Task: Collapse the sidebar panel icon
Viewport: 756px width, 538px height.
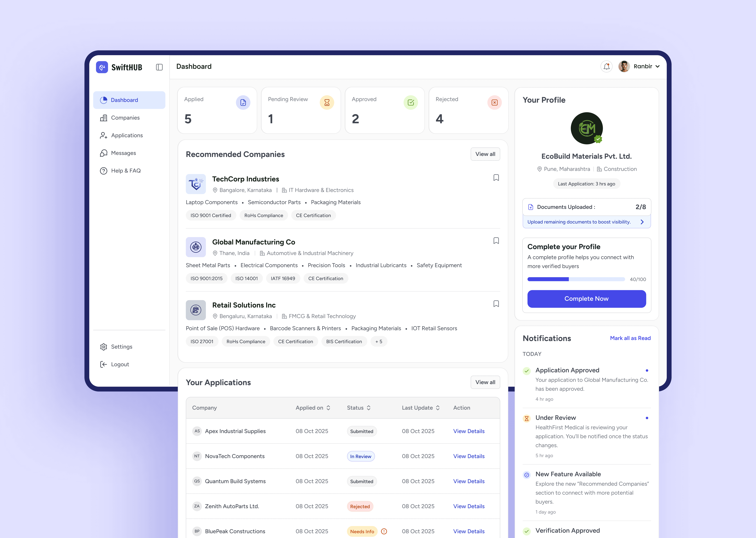Action: coord(159,67)
